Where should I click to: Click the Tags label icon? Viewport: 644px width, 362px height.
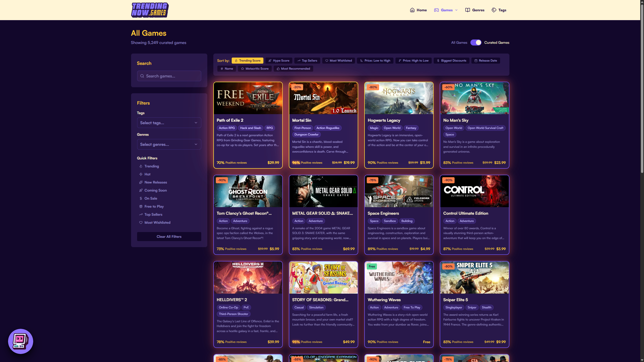point(494,10)
